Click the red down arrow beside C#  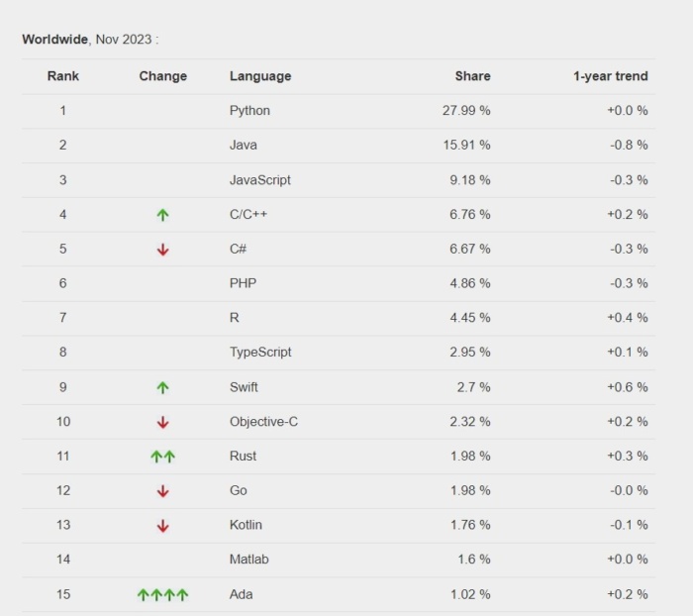point(162,250)
